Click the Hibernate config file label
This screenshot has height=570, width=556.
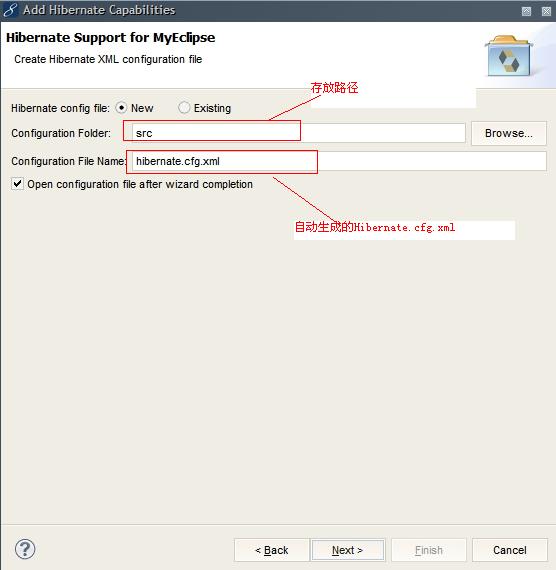point(60,108)
